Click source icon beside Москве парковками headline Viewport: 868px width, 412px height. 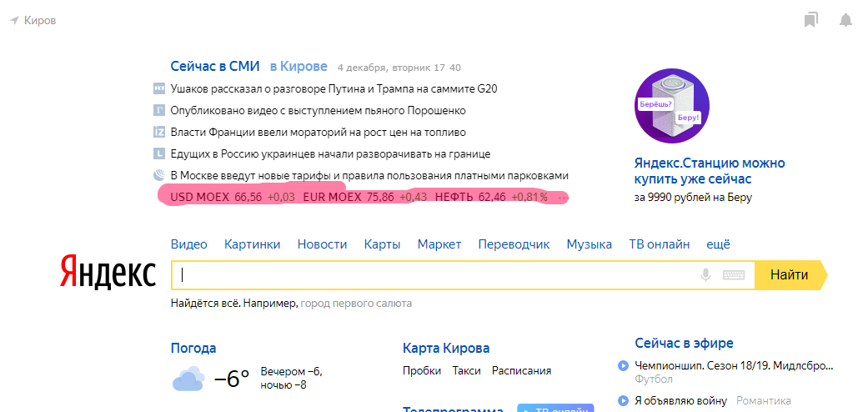click(159, 175)
